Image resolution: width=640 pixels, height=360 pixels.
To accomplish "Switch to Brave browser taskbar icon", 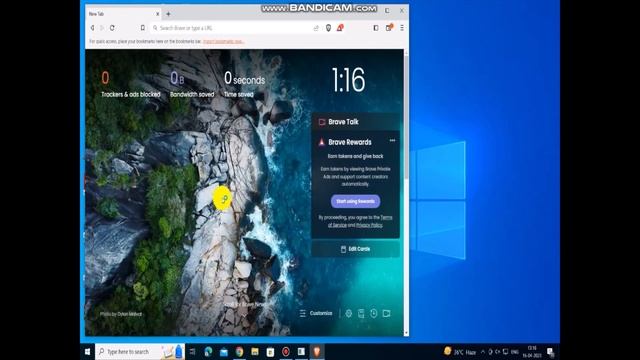I will coord(317,351).
